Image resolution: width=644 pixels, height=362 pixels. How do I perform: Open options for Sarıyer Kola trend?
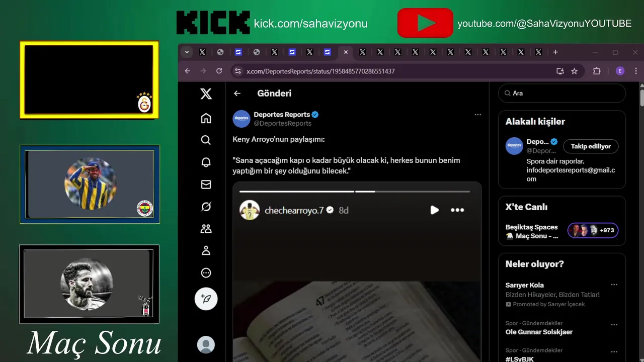614,285
